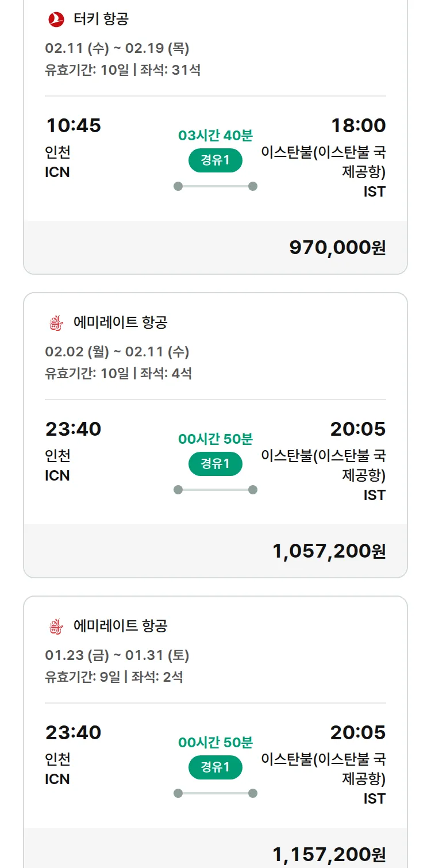Click the route line under the 03시간 40분 layover

pyautogui.click(x=215, y=186)
